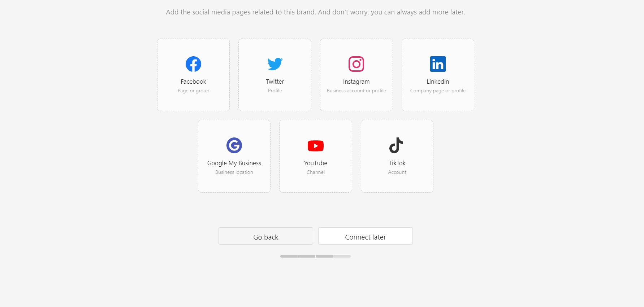Click "Business location" subtitle

[x=234, y=172]
